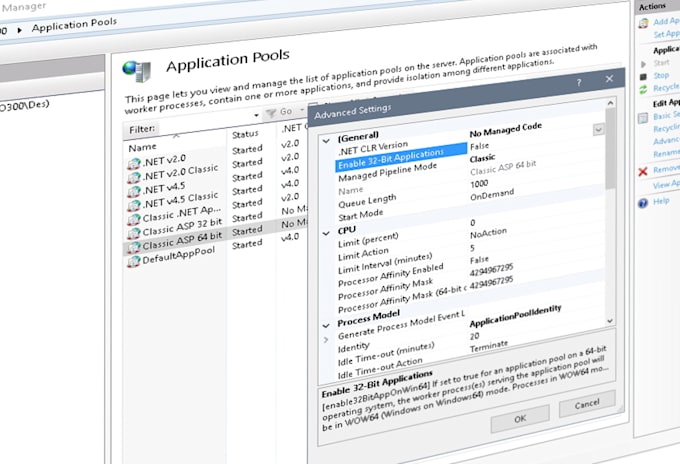Select the .NET v4.5 Classic row name
The height and width of the screenshot is (464, 680).
point(180,200)
